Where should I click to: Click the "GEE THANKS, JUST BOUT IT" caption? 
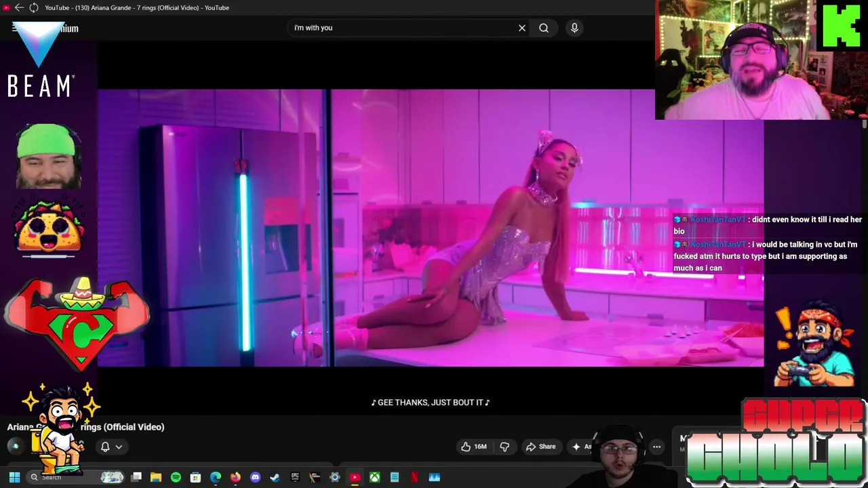coord(431,403)
